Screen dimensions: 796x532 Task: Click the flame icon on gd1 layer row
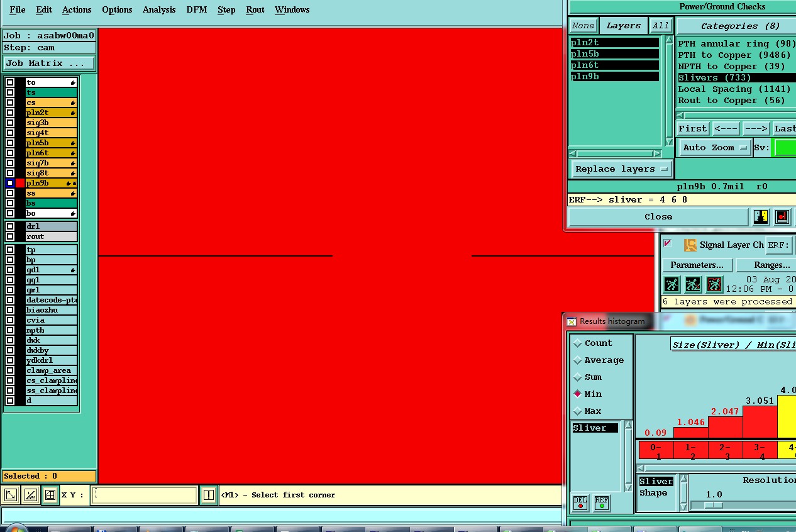(73, 270)
